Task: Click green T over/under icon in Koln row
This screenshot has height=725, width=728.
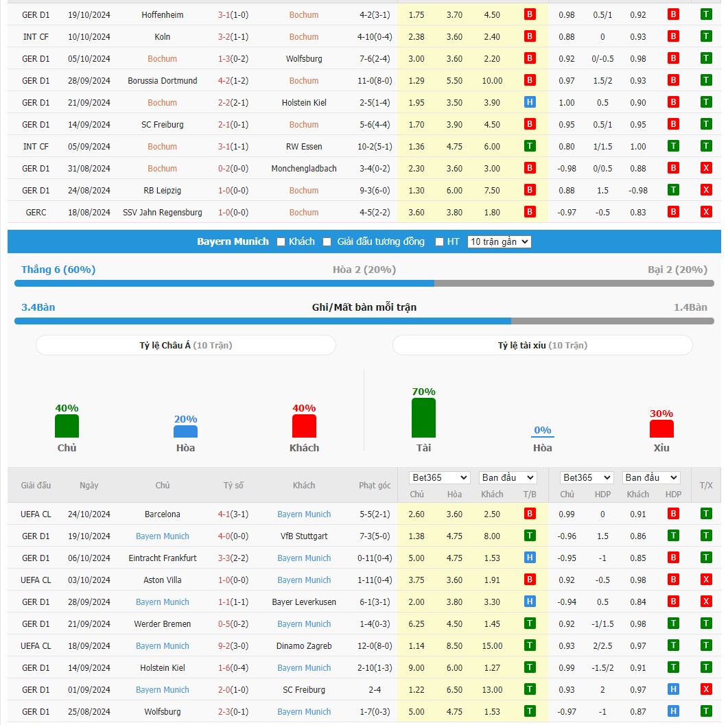Action: pos(706,36)
